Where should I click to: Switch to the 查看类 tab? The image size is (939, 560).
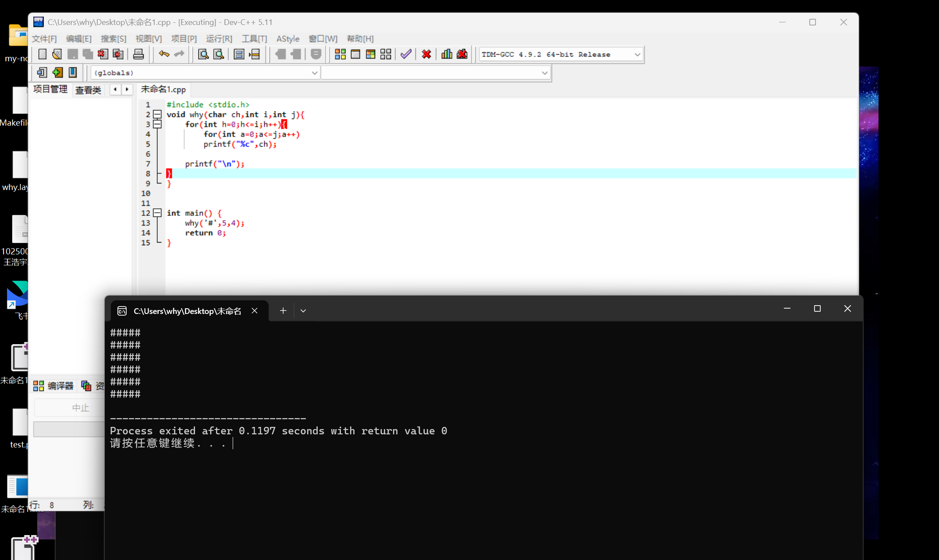[88, 90]
